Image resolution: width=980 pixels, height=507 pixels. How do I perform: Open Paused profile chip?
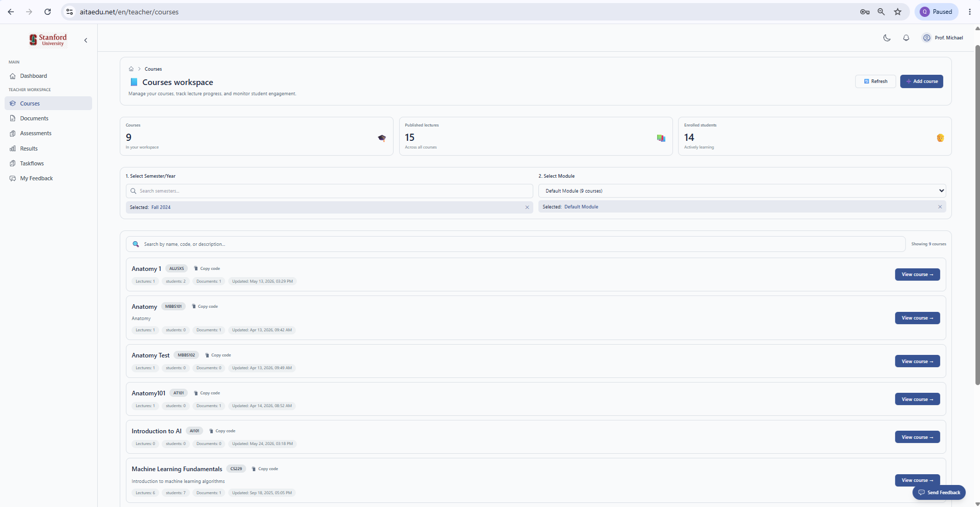[x=937, y=12]
